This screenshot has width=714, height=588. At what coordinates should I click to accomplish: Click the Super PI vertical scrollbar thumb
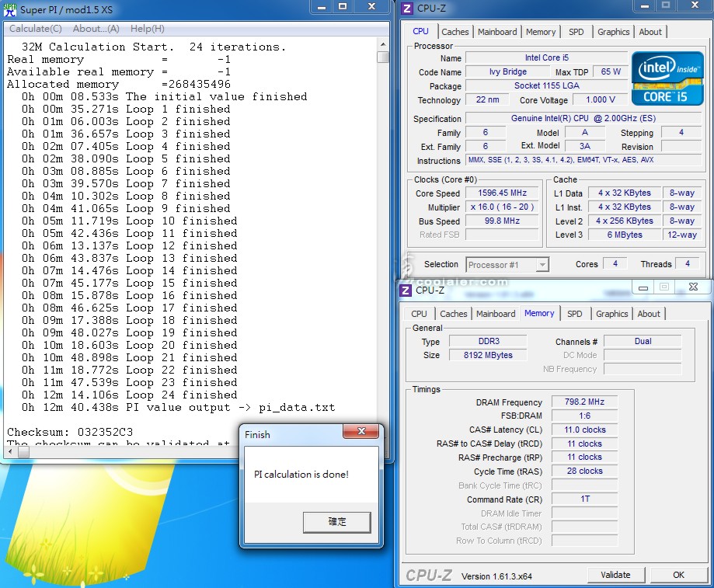coord(383,57)
